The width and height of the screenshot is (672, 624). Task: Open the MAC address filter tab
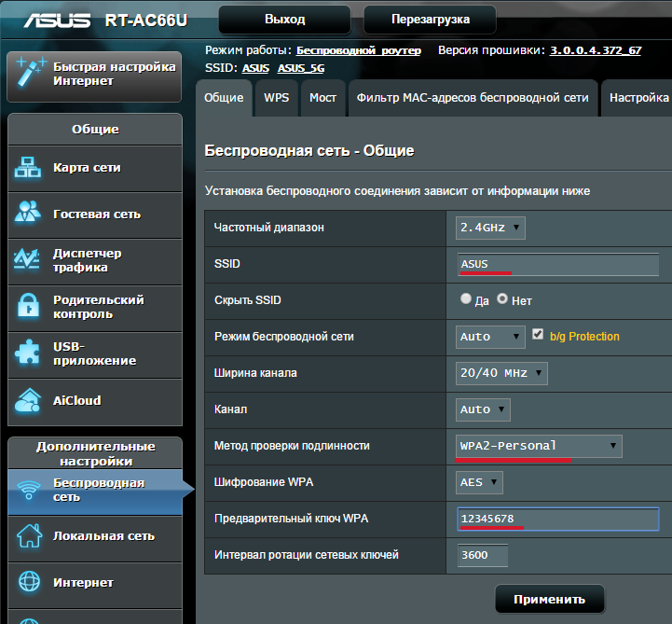coord(473,98)
